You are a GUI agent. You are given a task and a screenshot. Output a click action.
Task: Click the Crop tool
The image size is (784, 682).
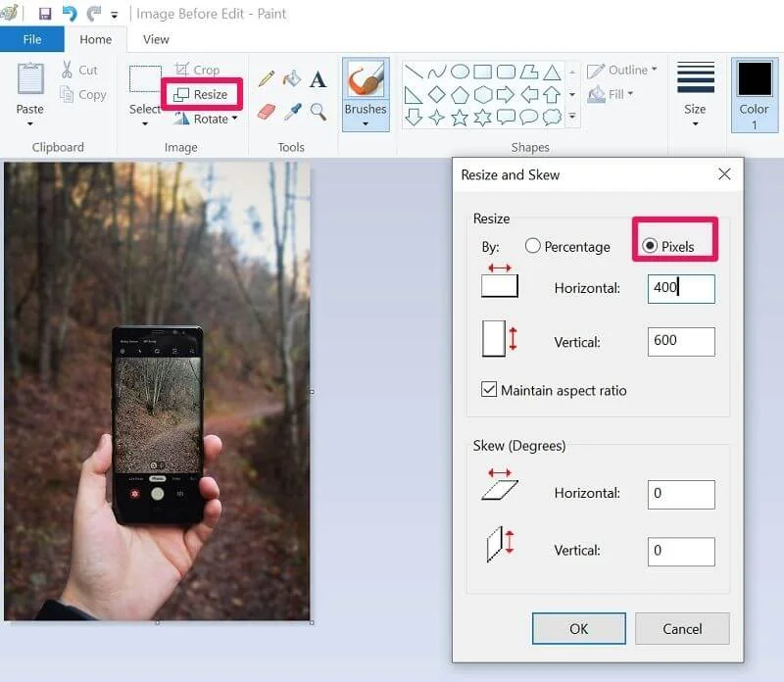pyautogui.click(x=198, y=70)
